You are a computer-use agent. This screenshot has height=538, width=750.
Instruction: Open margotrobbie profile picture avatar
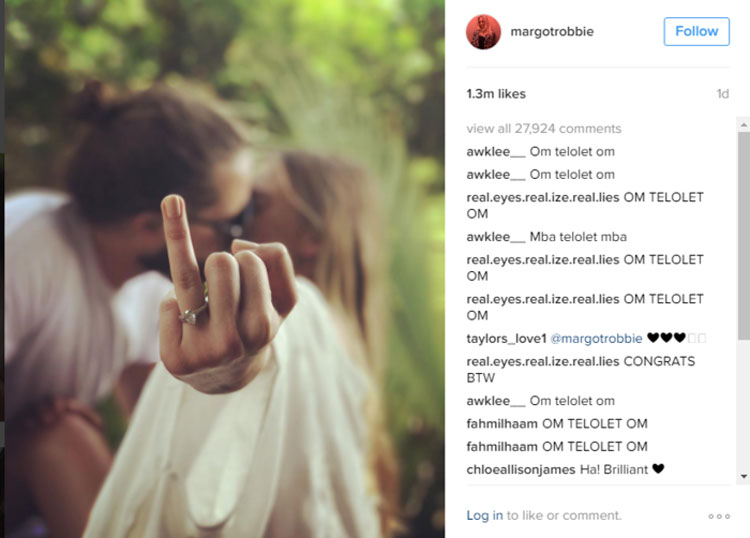point(483,32)
